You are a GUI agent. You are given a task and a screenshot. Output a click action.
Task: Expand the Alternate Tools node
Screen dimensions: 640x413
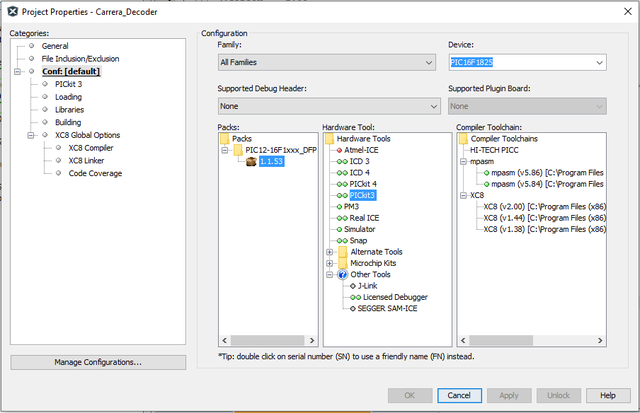pos(329,252)
